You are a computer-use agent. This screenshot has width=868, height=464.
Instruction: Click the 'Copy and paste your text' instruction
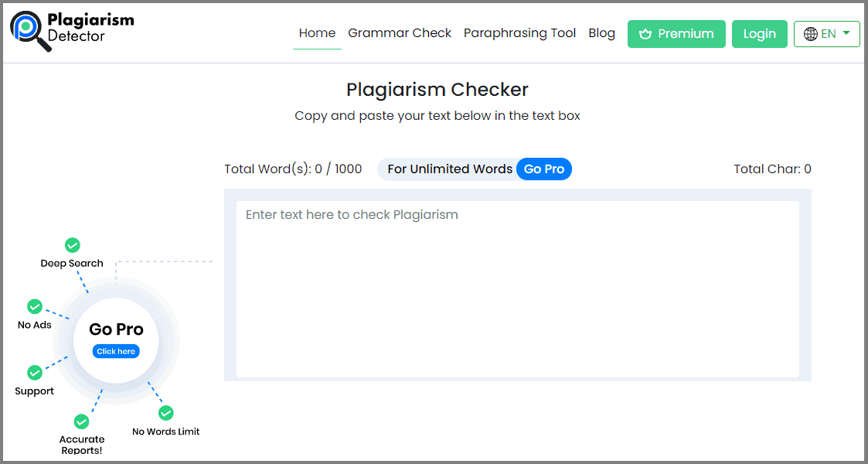pyautogui.click(x=437, y=116)
